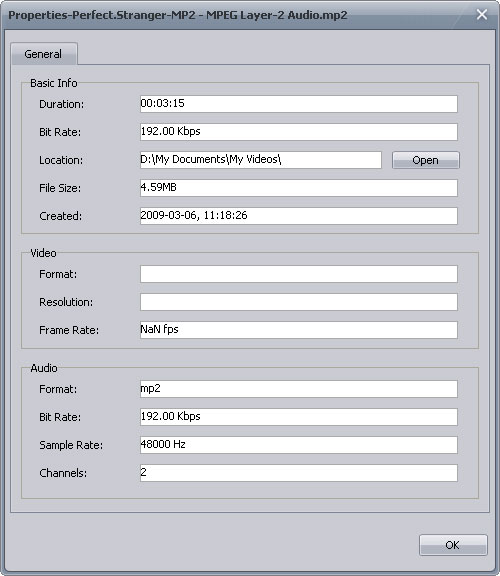Click the 'Audio' group heading
Image resolution: width=500 pixels, height=576 pixels.
[44, 368]
